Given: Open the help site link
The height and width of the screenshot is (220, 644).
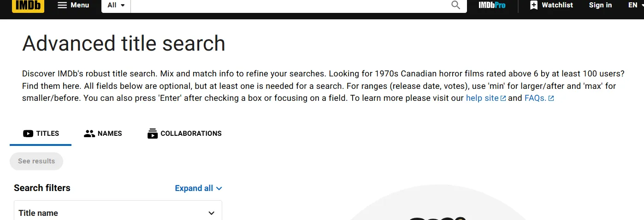Looking at the screenshot, I should tap(482, 98).
